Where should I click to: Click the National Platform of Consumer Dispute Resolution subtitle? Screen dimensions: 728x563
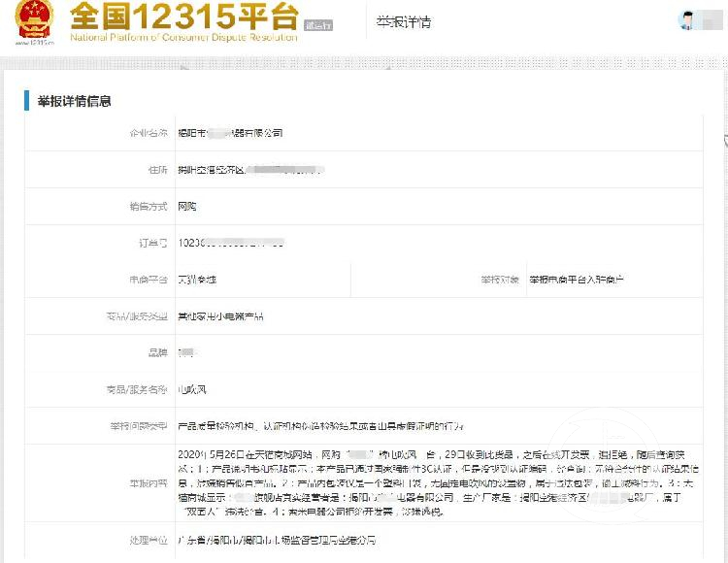[x=184, y=38]
